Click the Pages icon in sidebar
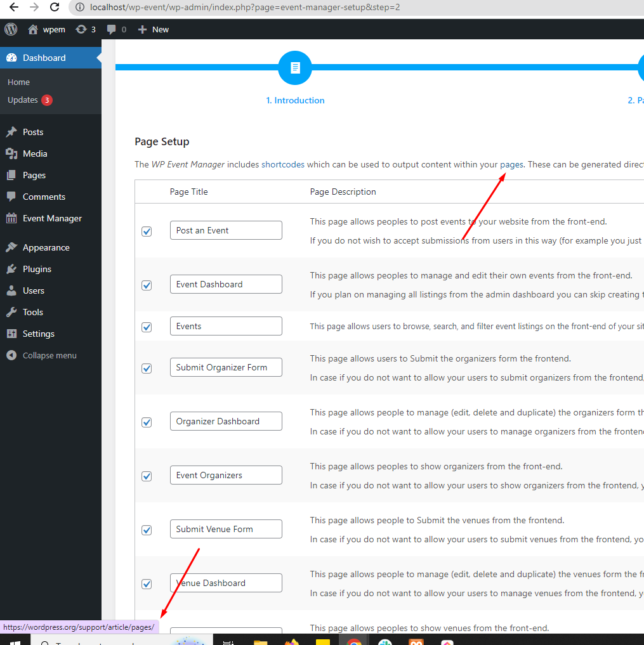644x645 pixels. [x=11, y=175]
